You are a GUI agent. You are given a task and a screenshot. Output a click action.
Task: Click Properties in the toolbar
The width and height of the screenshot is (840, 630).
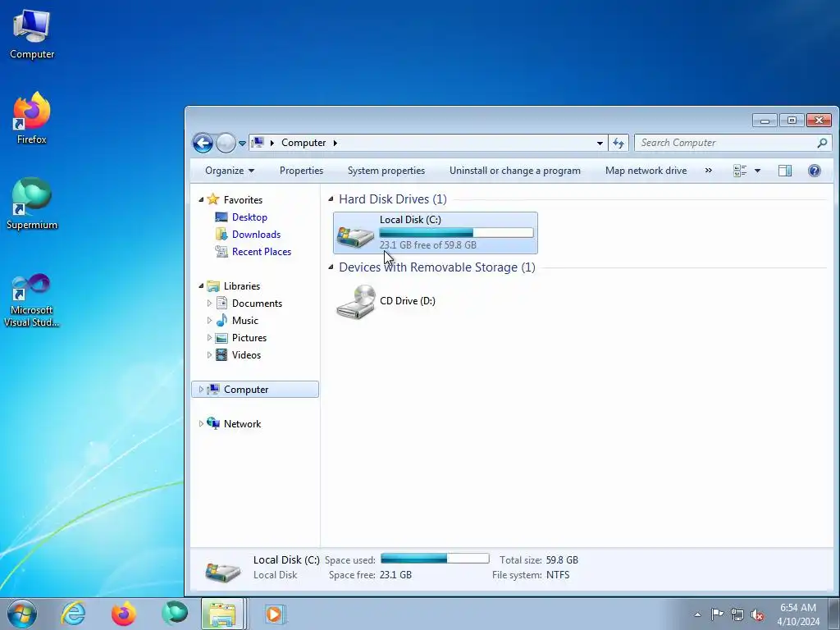[301, 171]
